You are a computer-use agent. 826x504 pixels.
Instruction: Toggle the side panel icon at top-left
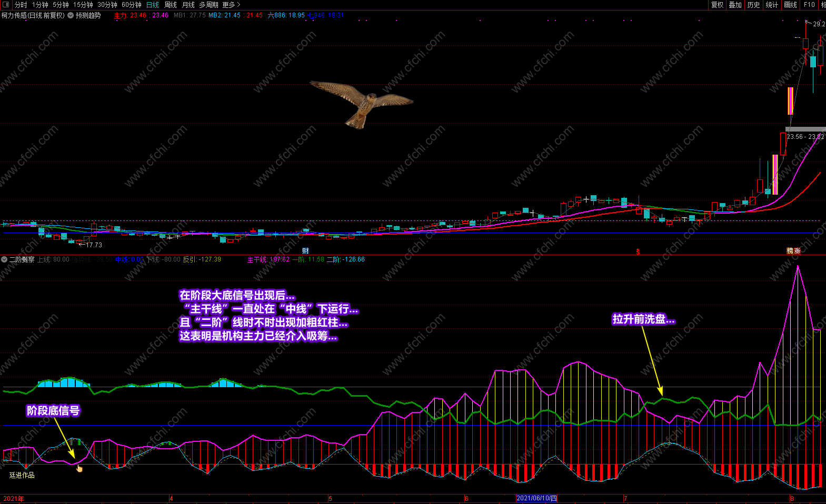(x=6, y=5)
